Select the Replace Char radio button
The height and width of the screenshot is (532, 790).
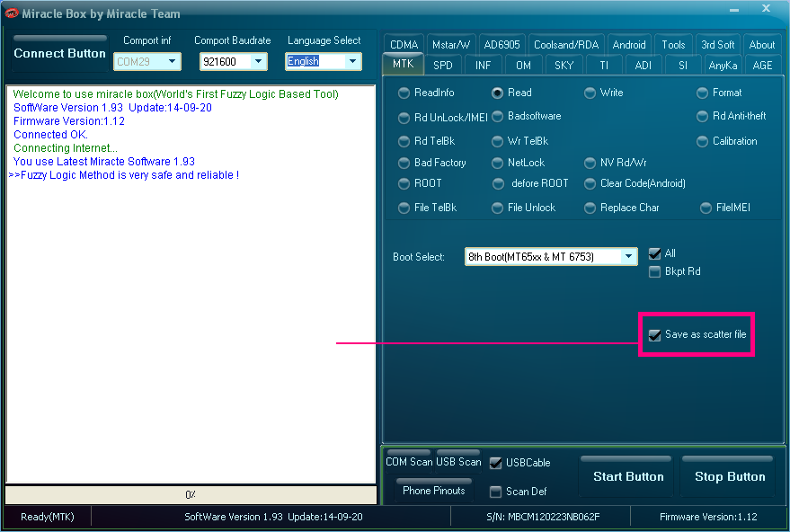coord(590,208)
